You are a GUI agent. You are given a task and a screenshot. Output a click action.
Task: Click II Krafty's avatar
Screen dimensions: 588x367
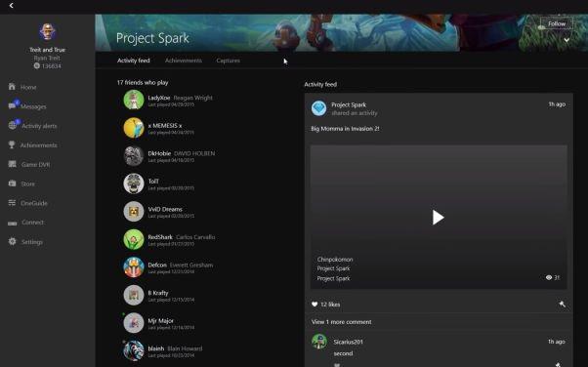(x=134, y=295)
